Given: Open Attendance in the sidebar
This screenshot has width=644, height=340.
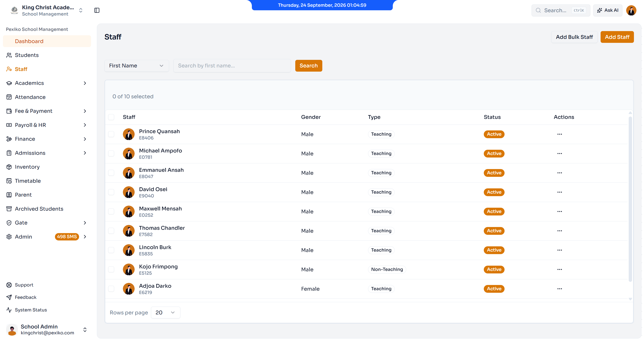Looking at the screenshot, I should [47, 97].
